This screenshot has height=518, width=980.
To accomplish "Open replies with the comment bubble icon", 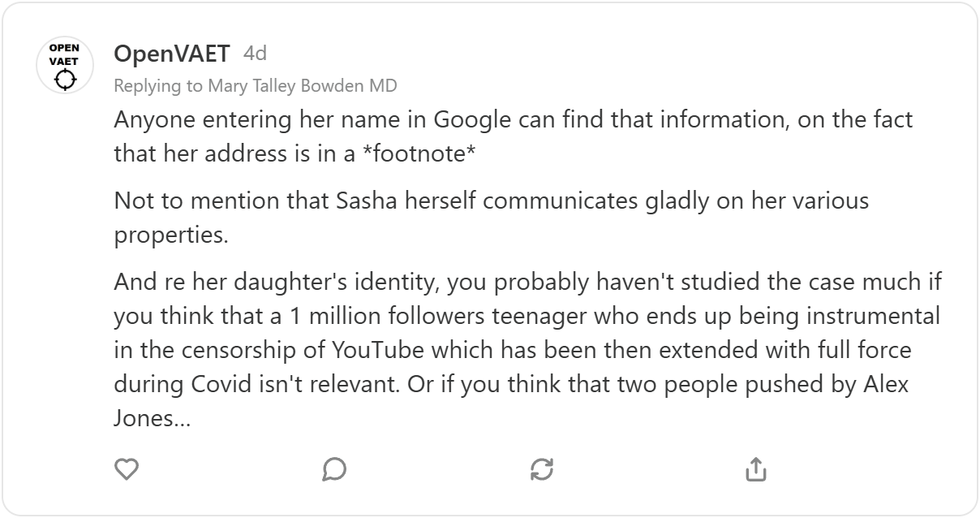I will pos(334,468).
